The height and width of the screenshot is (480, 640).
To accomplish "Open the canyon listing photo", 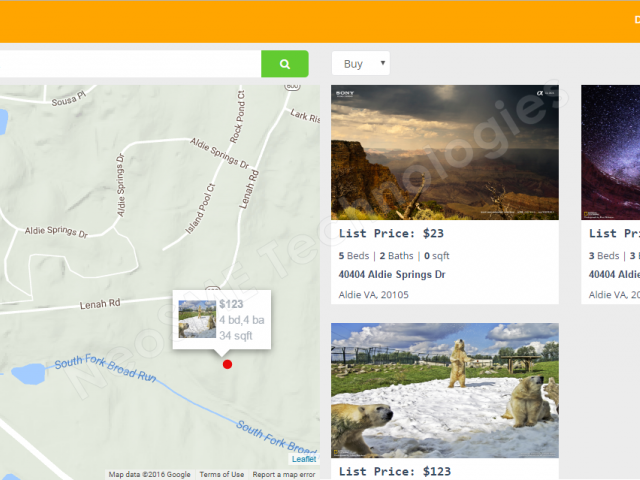I will tap(445, 152).
